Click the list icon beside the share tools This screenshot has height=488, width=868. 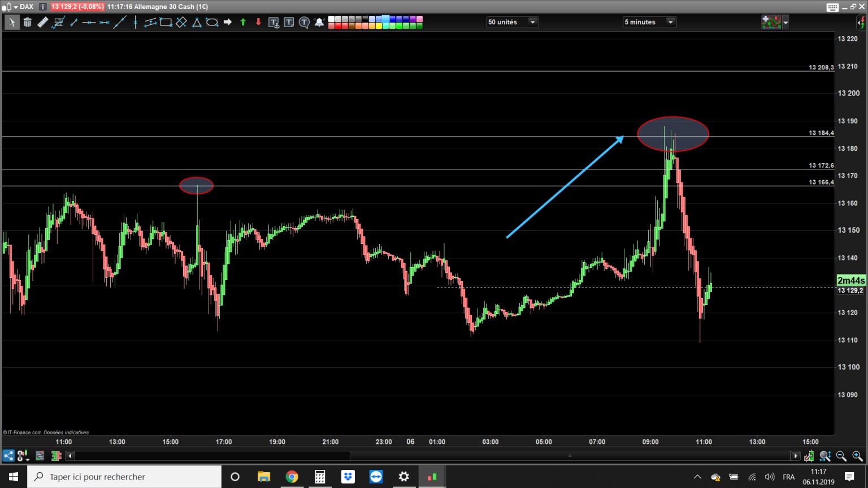(x=40, y=456)
